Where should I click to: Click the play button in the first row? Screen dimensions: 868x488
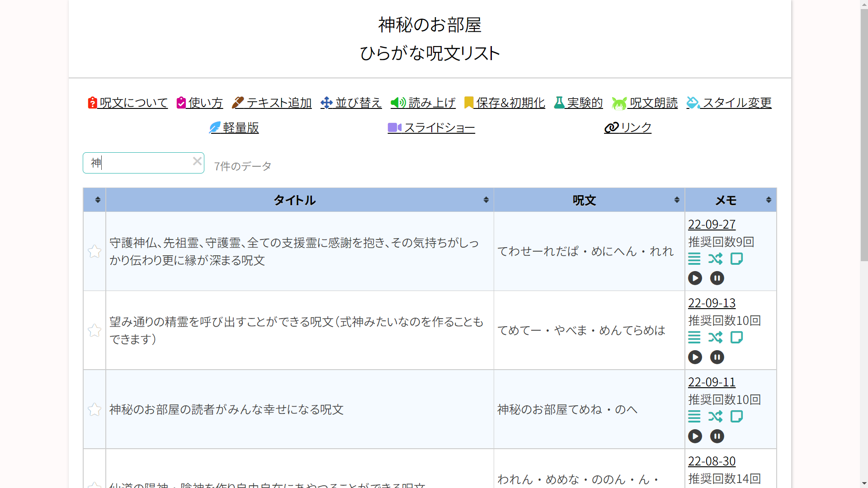695,278
